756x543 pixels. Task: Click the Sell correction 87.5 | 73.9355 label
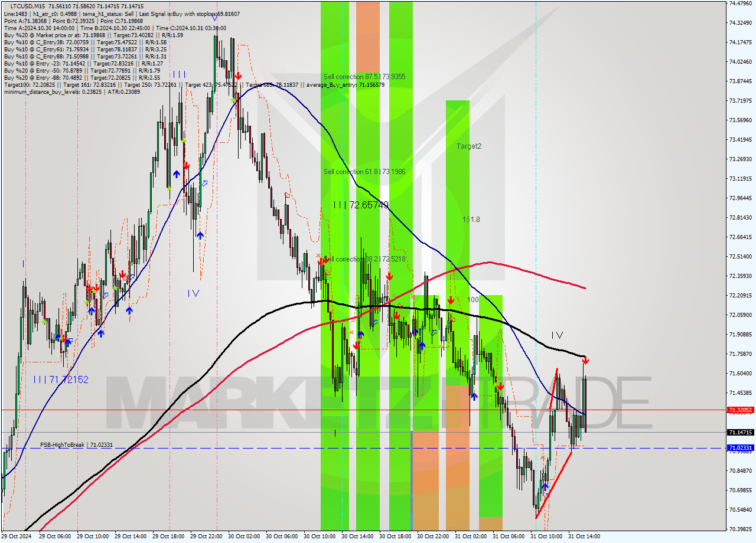364,77
